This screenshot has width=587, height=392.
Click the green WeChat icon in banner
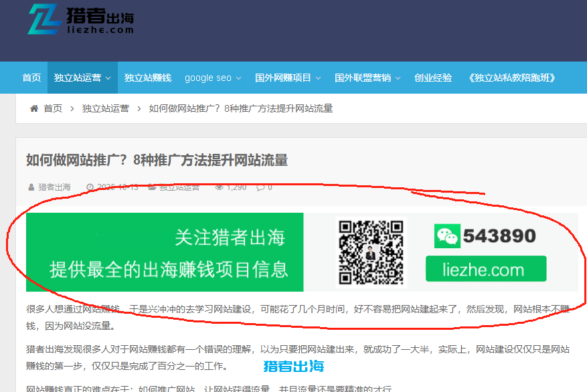(x=446, y=236)
